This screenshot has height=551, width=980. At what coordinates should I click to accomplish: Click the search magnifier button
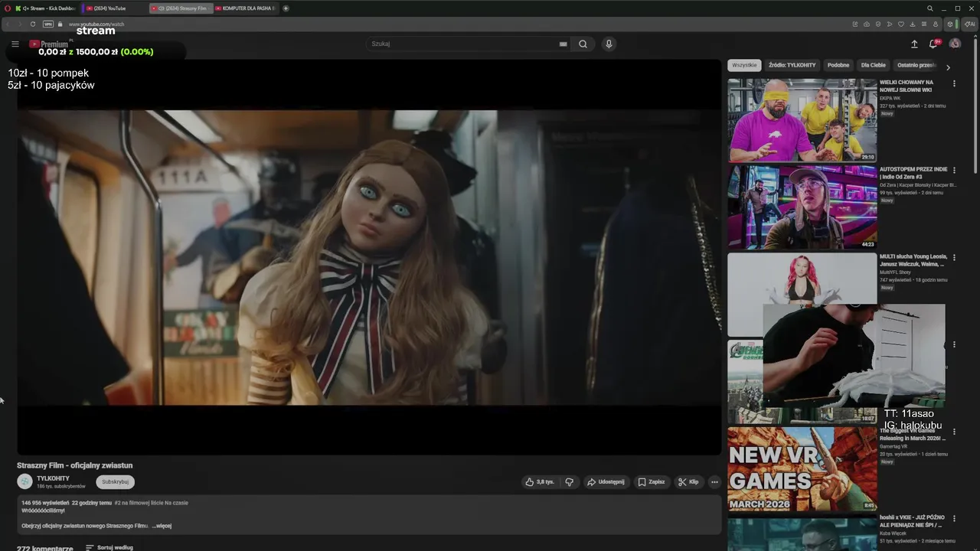[583, 44]
